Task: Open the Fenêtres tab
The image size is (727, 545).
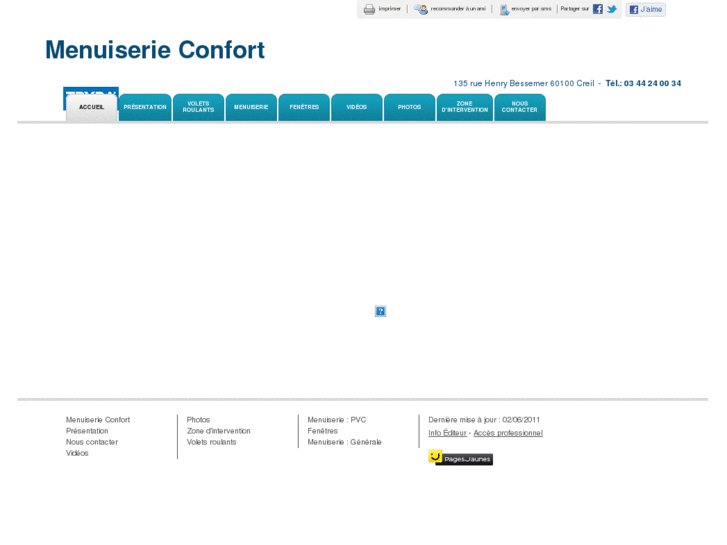Action: [x=304, y=107]
